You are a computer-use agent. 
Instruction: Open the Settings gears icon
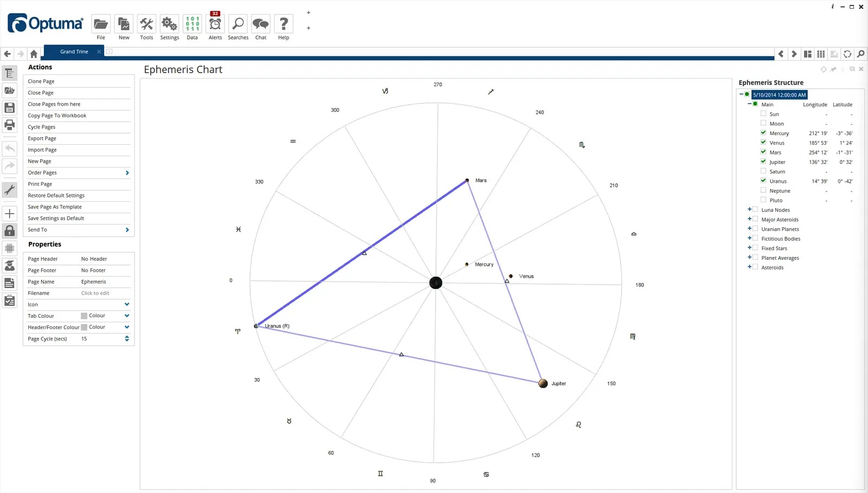[x=169, y=24]
